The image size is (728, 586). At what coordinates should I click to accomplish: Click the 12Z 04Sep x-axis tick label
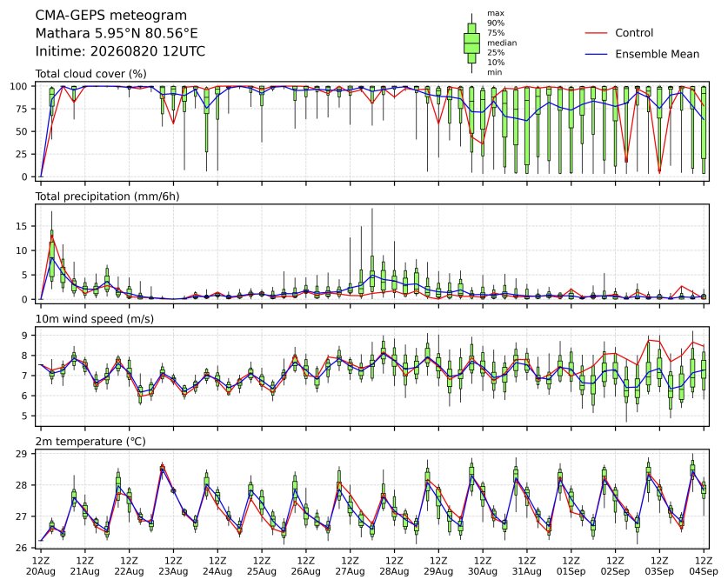point(704,566)
